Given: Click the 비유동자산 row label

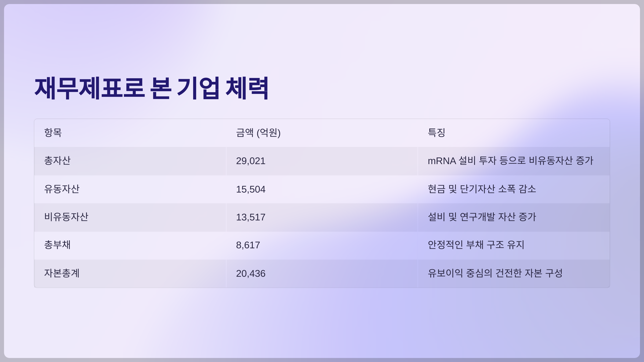Looking at the screenshot, I should tap(66, 217).
